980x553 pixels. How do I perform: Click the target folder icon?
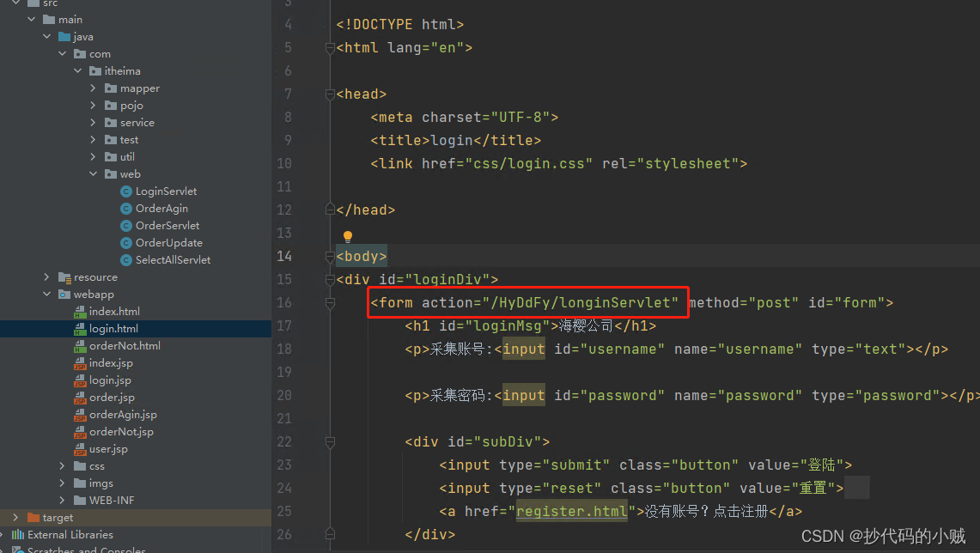point(33,518)
